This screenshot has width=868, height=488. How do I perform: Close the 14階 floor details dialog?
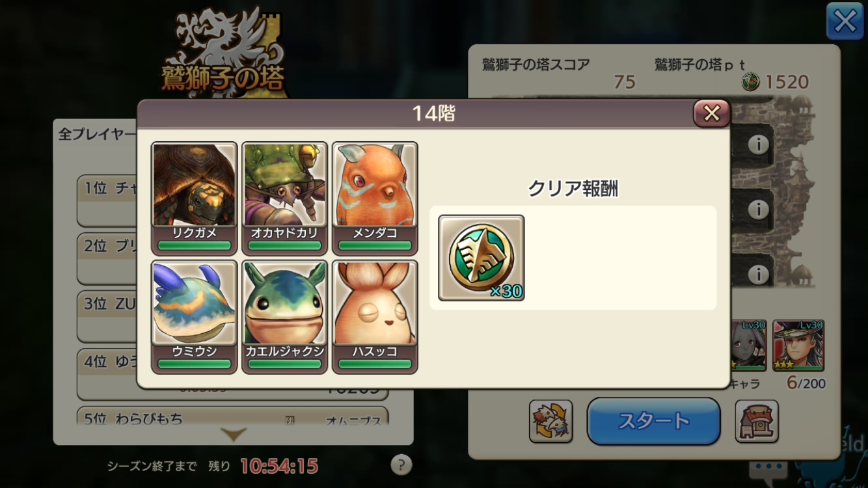tap(711, 114)
